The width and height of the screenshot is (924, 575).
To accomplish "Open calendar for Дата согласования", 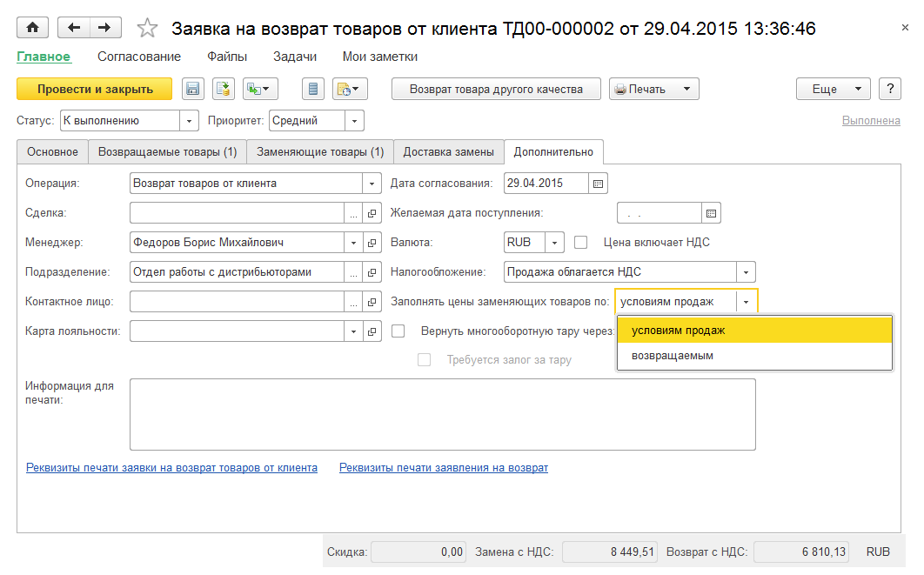I will 598,184.
